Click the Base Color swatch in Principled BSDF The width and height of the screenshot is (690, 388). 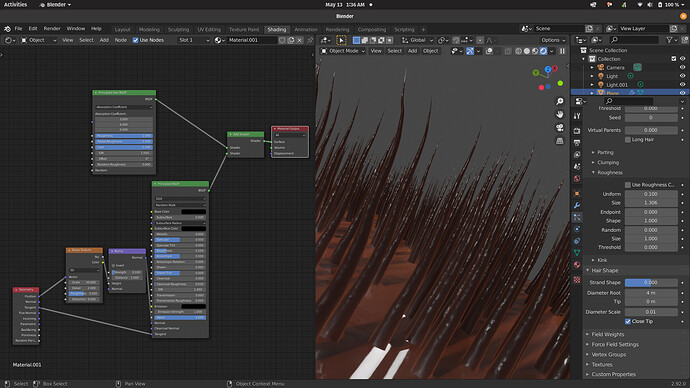(193, 212)
